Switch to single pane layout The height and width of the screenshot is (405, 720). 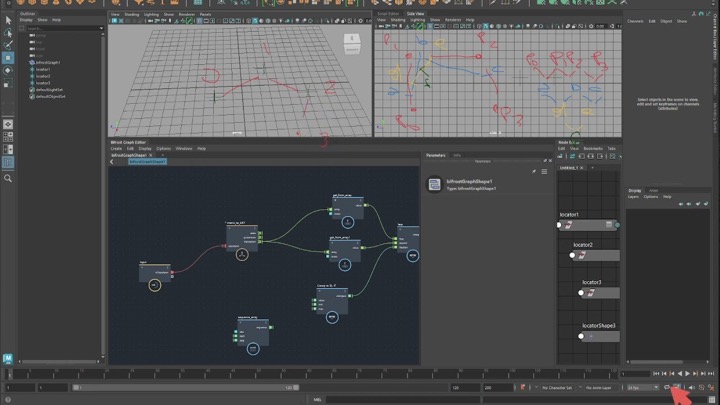(x=8, y=124)
